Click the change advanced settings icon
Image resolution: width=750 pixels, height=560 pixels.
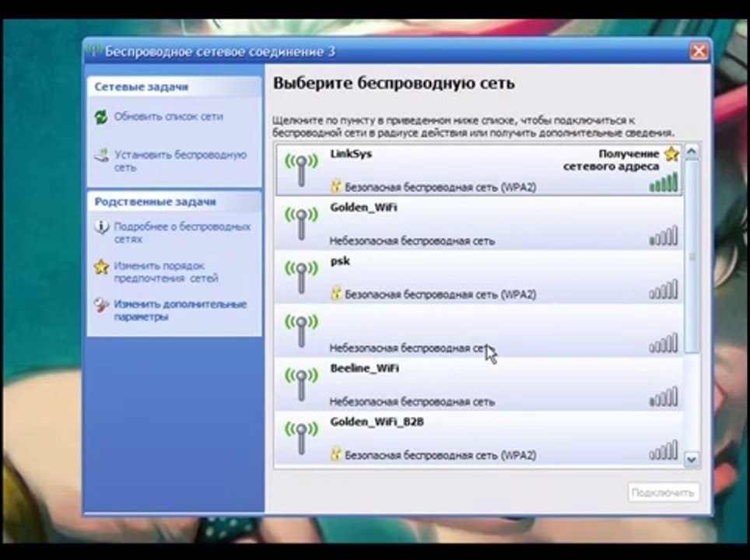click(x=101, y=305)
